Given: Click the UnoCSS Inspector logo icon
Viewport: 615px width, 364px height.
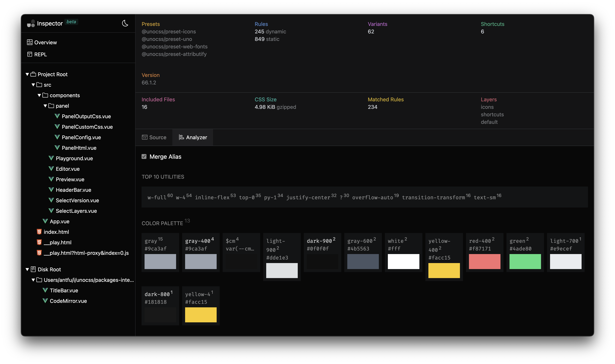Looking at the screenshot, I should 31,23.
